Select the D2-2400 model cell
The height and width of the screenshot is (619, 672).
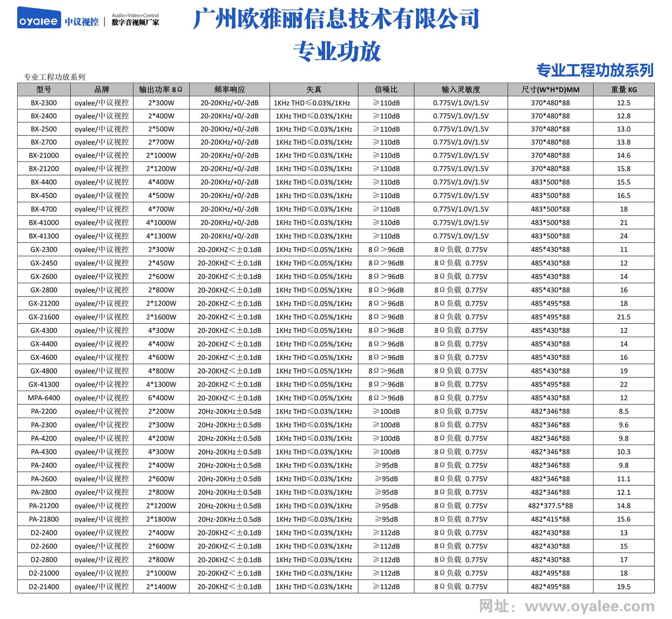coord(44,533)
